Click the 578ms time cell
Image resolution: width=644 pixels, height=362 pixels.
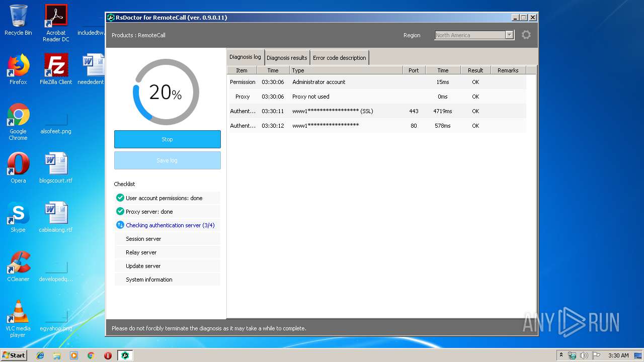click(443, 126)
